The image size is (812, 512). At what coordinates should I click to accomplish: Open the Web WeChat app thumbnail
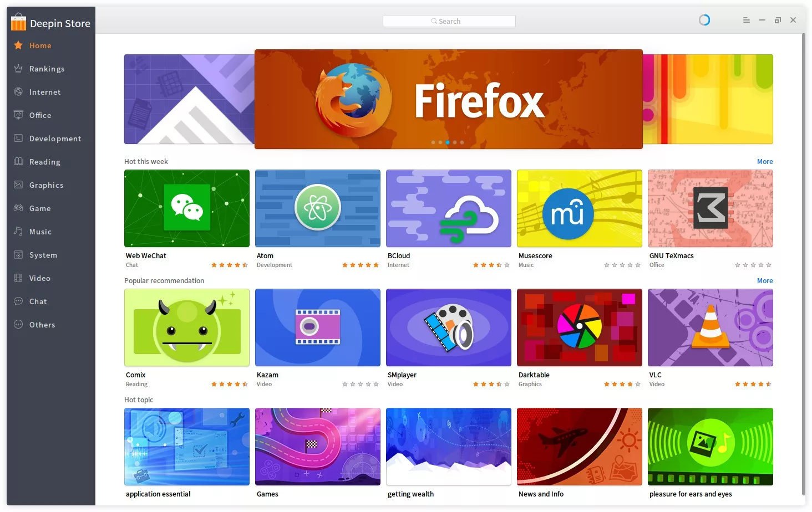coord(187,208)
